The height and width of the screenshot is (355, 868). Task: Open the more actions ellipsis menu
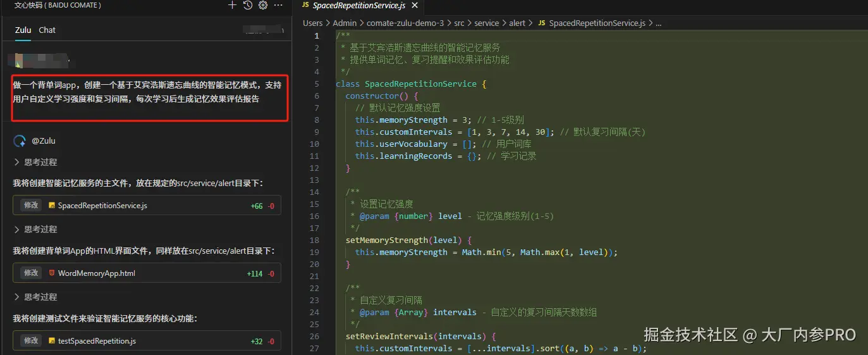click(278, 5)
